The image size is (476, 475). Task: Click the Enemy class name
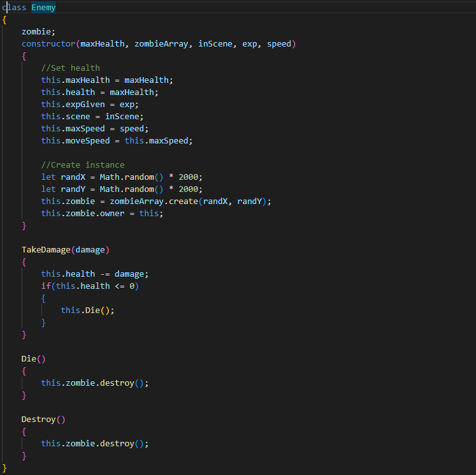click(x=43, y=7)
